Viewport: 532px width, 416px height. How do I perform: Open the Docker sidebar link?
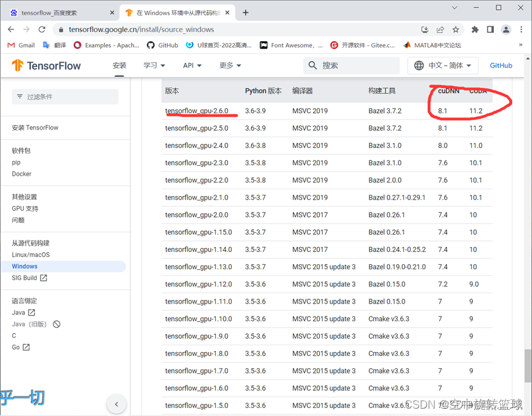[22, 174]
